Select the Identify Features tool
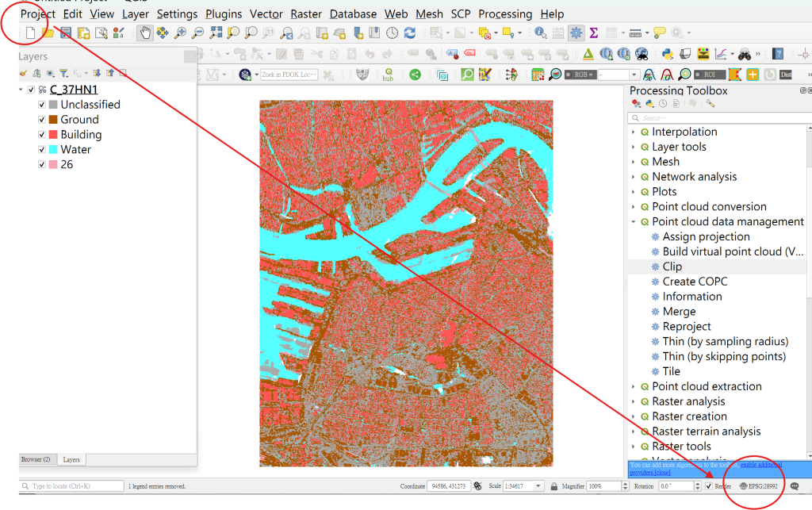Viewport: 812px width, 510px height. coord(540,33)
